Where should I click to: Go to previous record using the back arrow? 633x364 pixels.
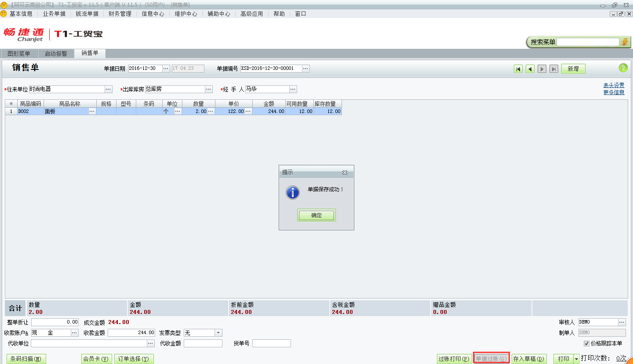[530, 69]
